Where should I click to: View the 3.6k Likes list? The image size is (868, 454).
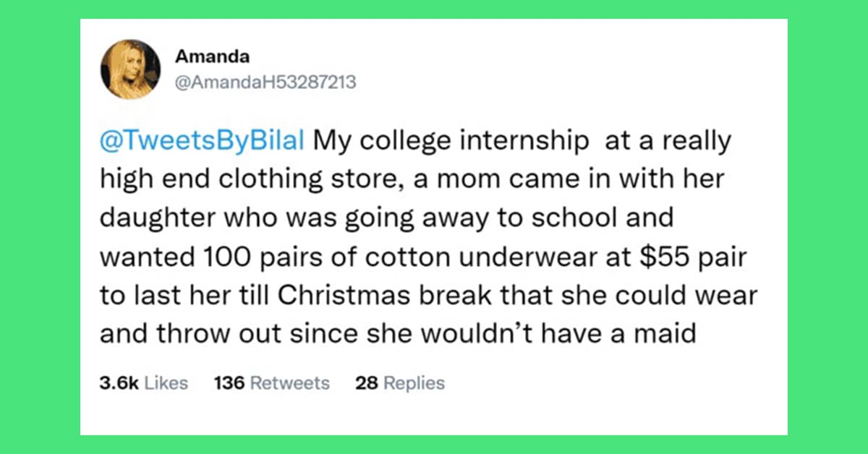pyautogui.click(x=144, y=382)
